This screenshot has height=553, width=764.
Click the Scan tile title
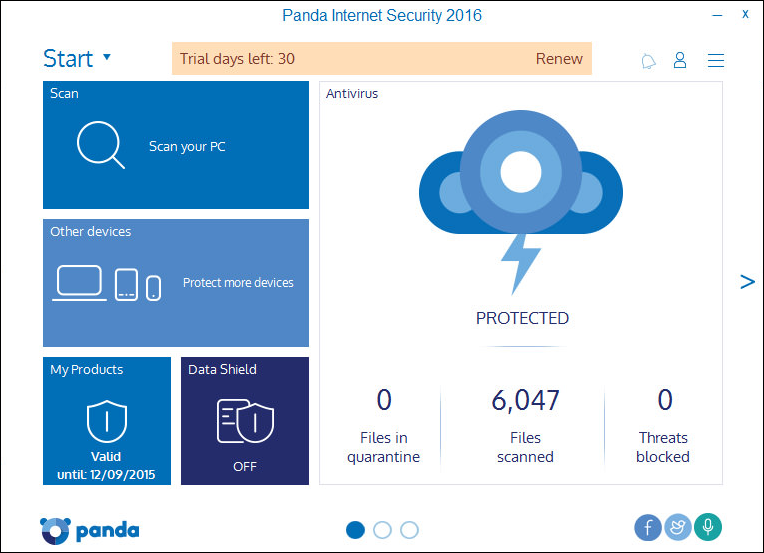point(64,93)
